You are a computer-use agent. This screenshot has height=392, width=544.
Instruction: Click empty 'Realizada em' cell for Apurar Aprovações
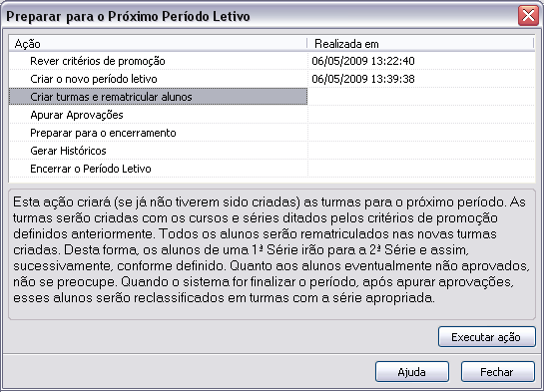click(421, 115)
